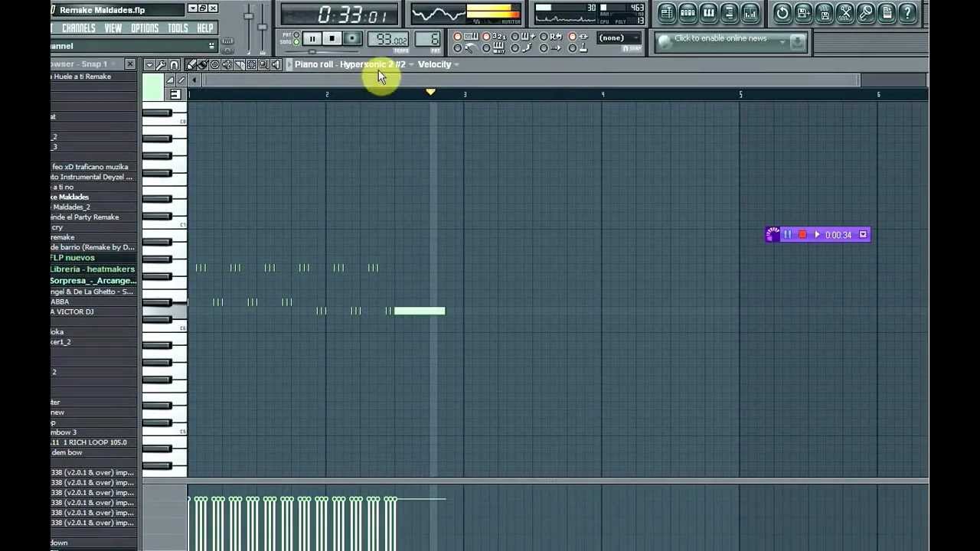Open the Step Sequencer window icon
Image resolution: width=980 pixels, height=551 pixels.
point(688,13)
